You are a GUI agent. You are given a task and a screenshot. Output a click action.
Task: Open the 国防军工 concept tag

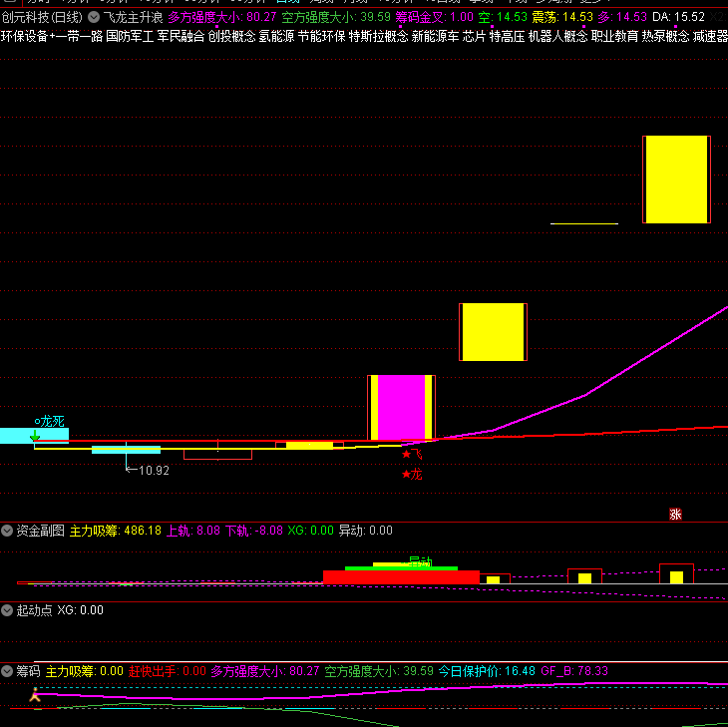(130, 36)
